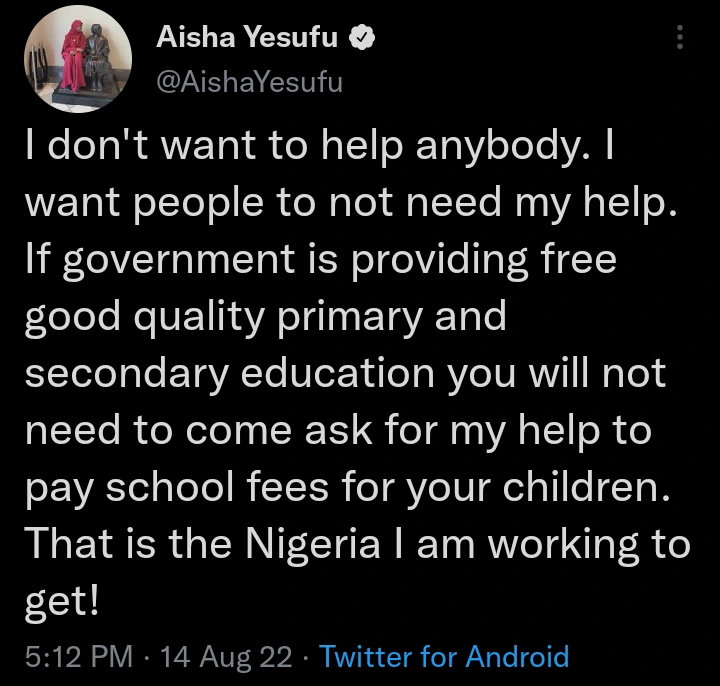Click the 5:12 PM timestamp

[79, 657]
